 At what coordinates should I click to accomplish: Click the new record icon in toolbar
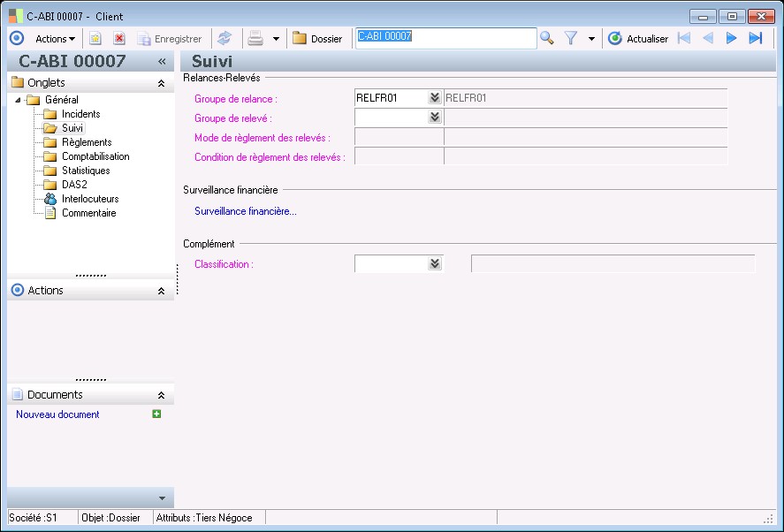click(x=95, y=39)
